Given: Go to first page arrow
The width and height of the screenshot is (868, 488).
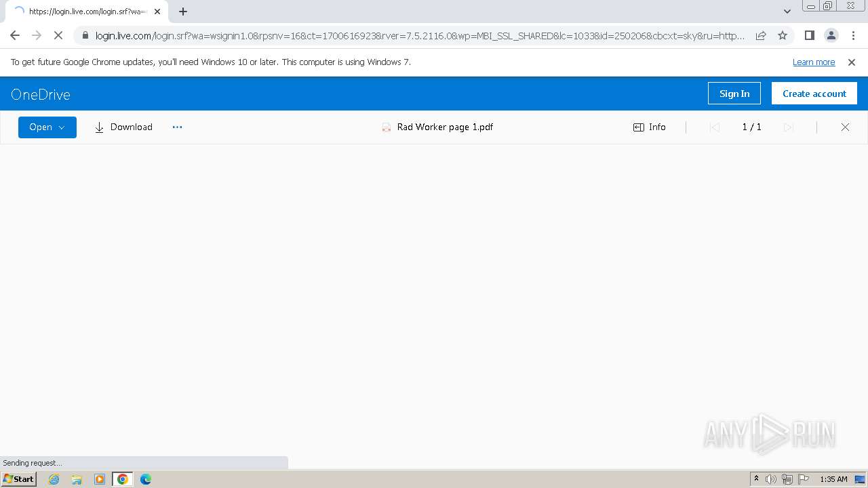Looking at the screenshot, I should point(714,127).
